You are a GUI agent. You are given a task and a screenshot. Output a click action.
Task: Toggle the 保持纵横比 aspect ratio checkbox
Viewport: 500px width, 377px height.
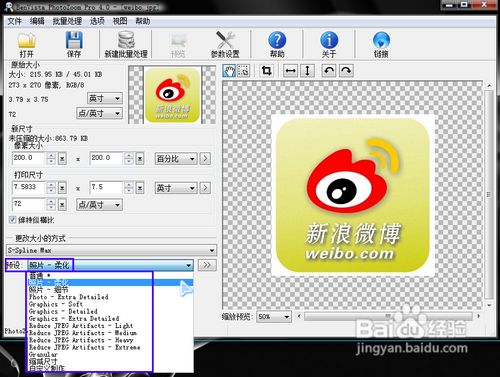point(12,220)
